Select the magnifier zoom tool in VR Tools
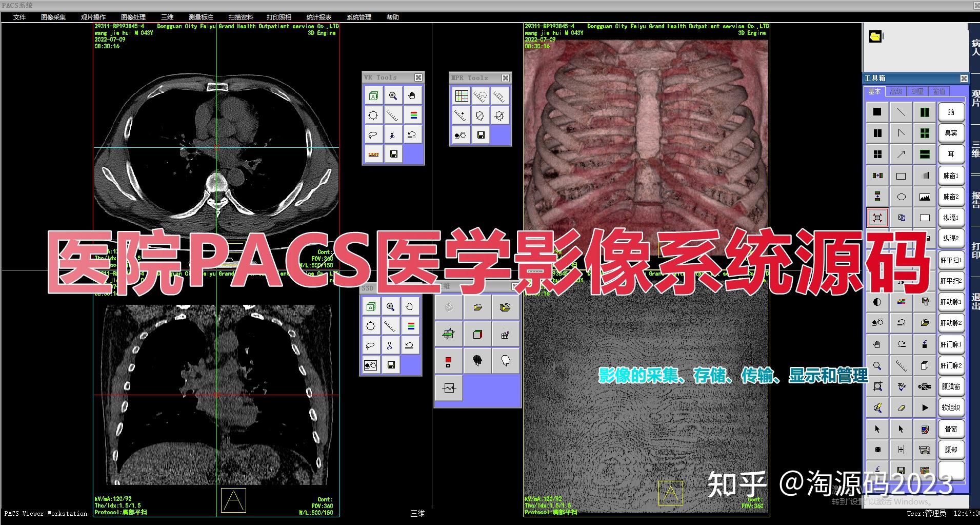The image size is (980, 525). pos(394,95)
